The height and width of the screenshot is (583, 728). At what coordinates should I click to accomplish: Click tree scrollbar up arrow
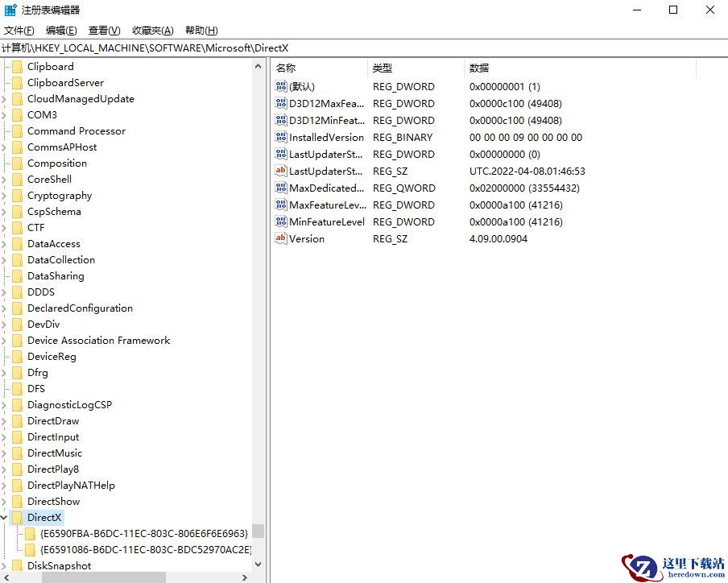pyautogui.click(x=259, y=66)
